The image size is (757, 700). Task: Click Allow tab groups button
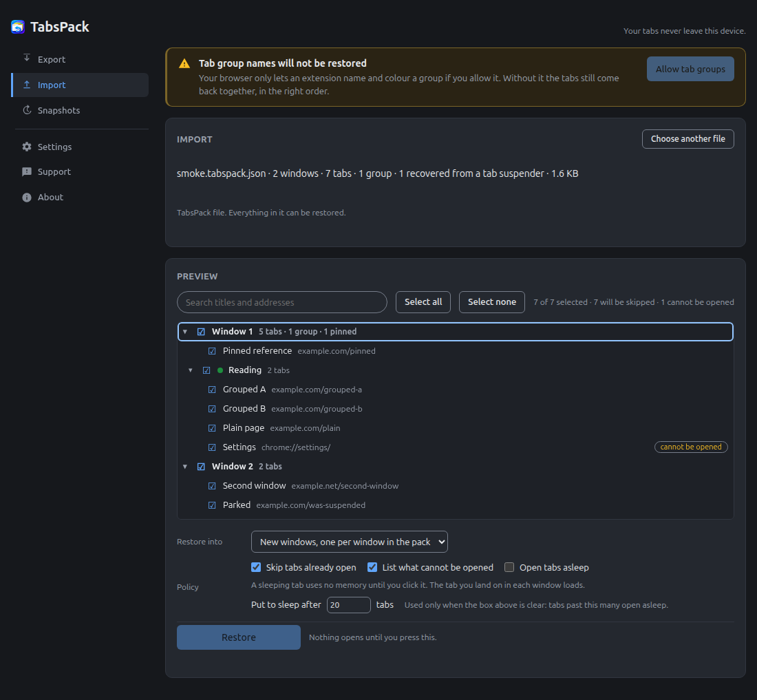(x=690, y=69)
